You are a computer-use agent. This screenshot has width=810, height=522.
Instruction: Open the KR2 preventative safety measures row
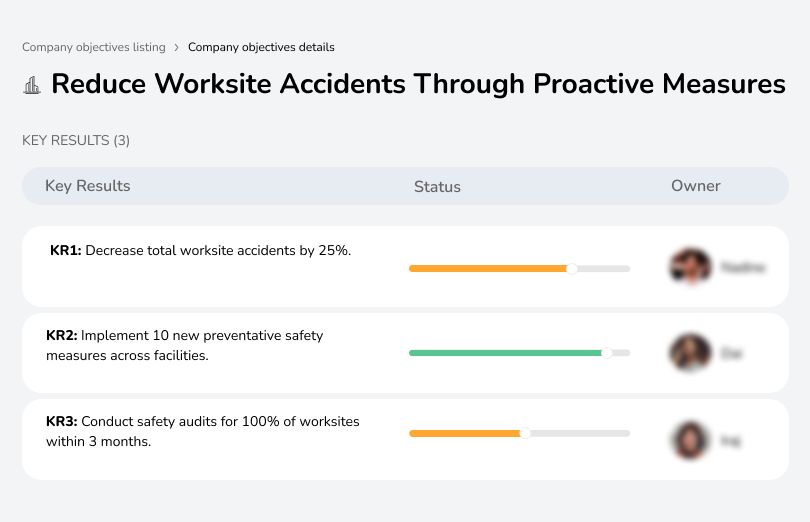click(405, 353)
